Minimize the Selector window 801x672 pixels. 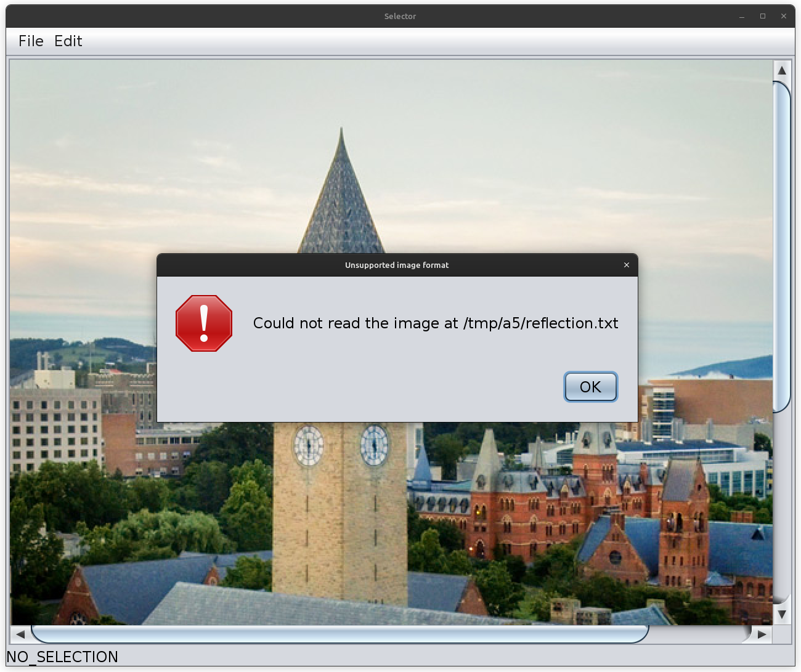click(x=742, y=17)
